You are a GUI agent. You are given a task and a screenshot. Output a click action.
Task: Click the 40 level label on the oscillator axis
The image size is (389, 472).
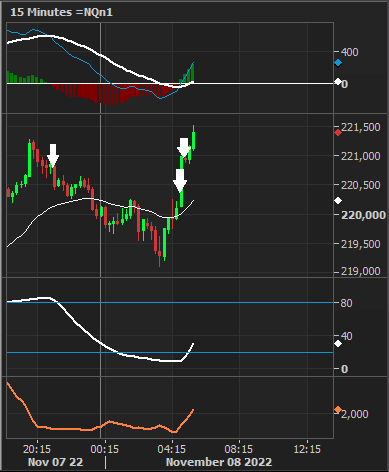coord(346,336)
